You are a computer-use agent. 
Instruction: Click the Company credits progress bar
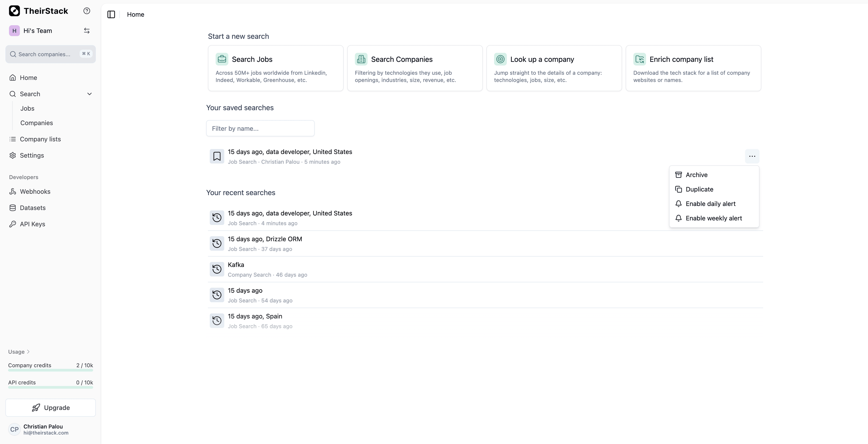coord(50,371)
